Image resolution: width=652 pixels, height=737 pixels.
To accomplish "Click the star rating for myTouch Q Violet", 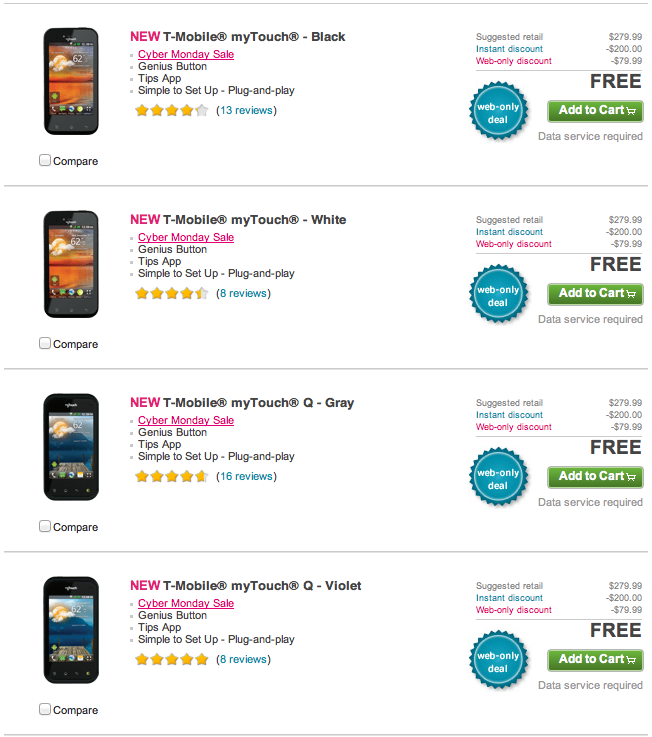I will point(172,660).
